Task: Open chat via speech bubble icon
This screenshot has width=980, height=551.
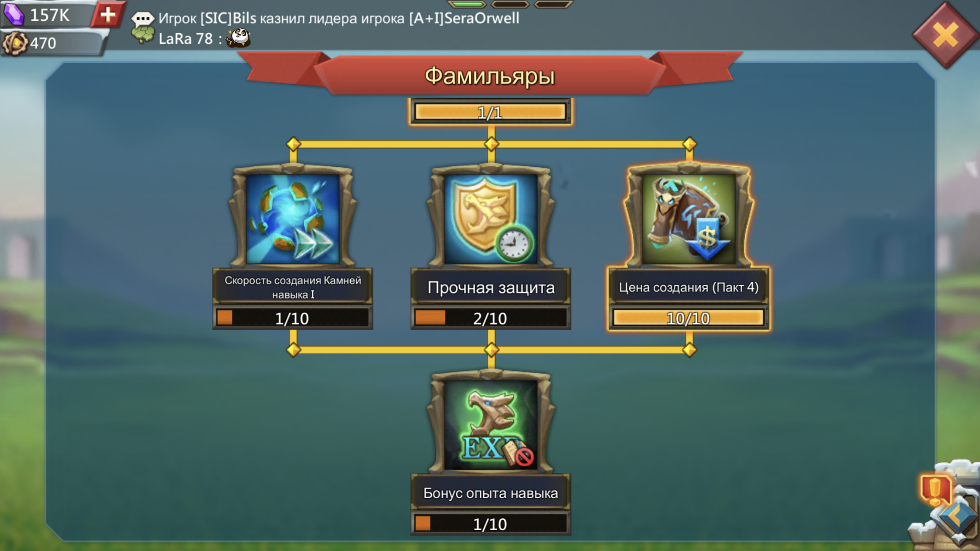Action: point(142,18)
